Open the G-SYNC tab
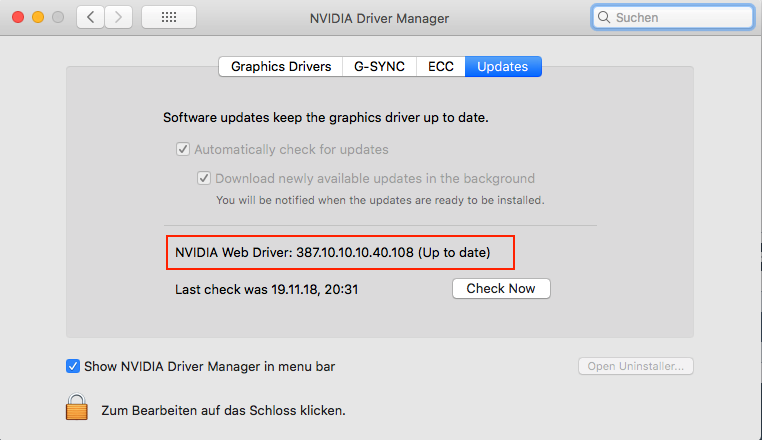The width and height of the screenshot is (762, 440). [379, 67]
